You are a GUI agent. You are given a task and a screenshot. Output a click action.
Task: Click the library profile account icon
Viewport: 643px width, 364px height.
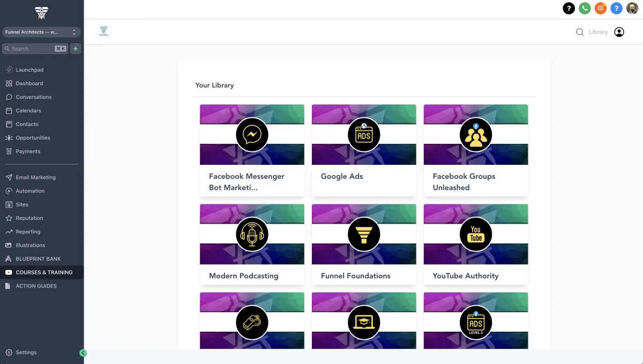click(619, 32)
